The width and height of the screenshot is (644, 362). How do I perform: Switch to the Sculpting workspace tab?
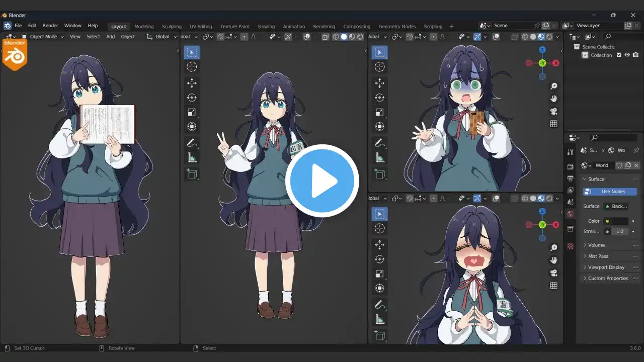172,27
